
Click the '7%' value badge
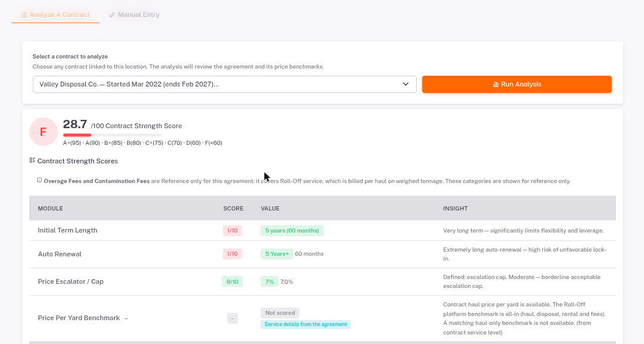click(270, 281)
